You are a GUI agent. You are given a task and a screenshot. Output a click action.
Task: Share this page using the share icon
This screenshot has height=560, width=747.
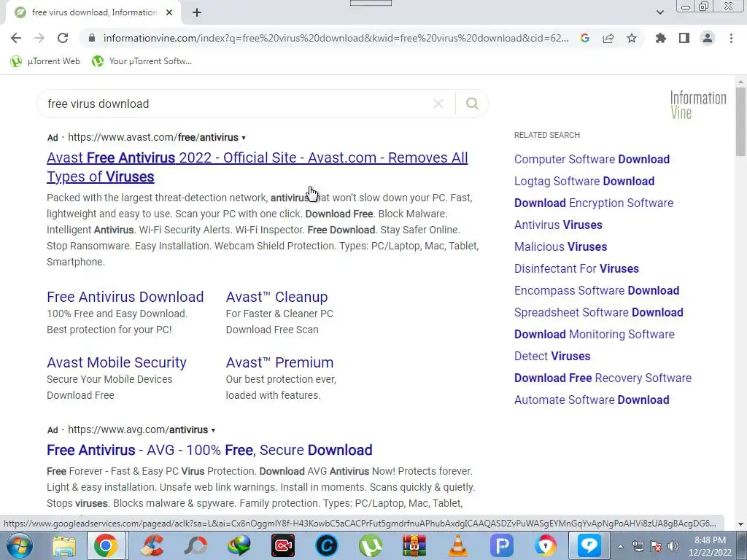(608, 38)
